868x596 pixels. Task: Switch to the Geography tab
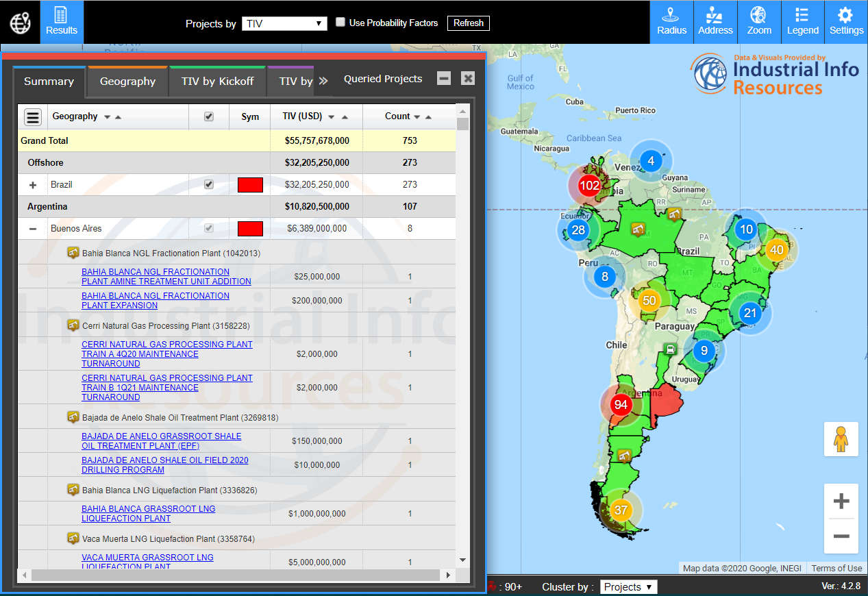(x=127, y=82)
